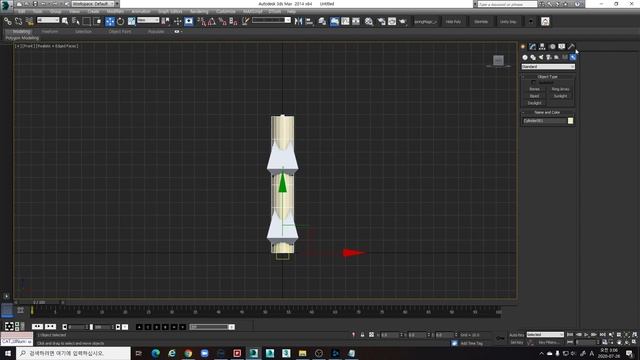Image resolution: width=640 pixels, height=360 pixels.
Task: Select the Lights create category icon
Action: 541,58
